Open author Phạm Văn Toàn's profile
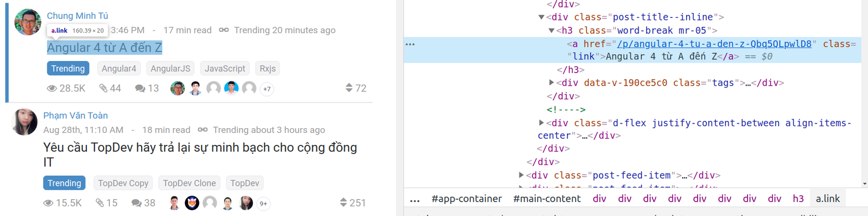Viewport: 868px width, 216px height. 75,116
